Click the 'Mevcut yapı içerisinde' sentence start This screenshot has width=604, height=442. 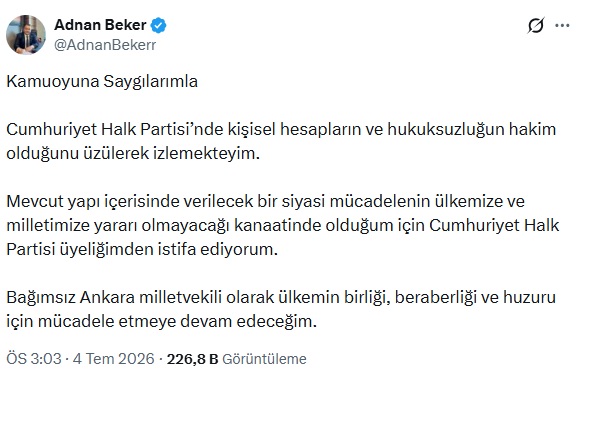pyautogui.click(x=92, y=202)
